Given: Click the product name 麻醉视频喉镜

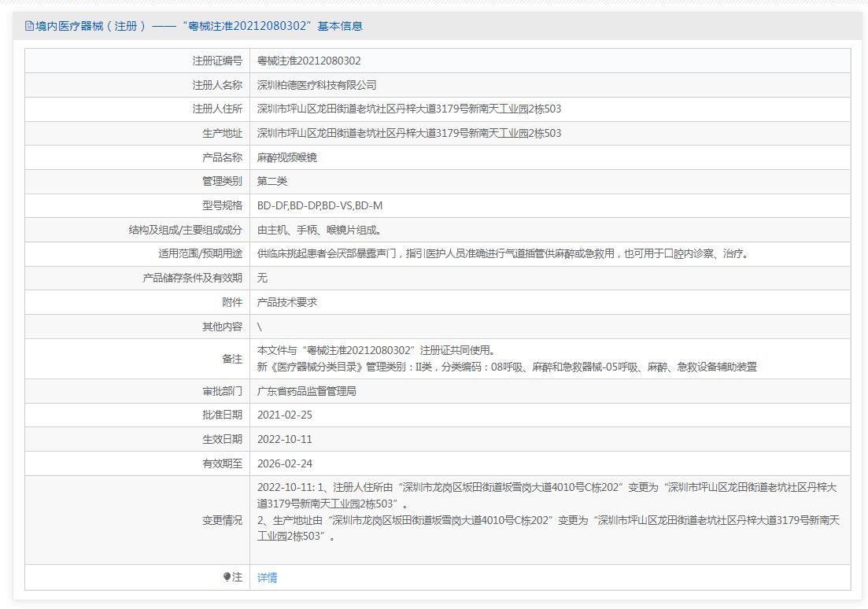Looking at the screenshot, I should [286, 157].
